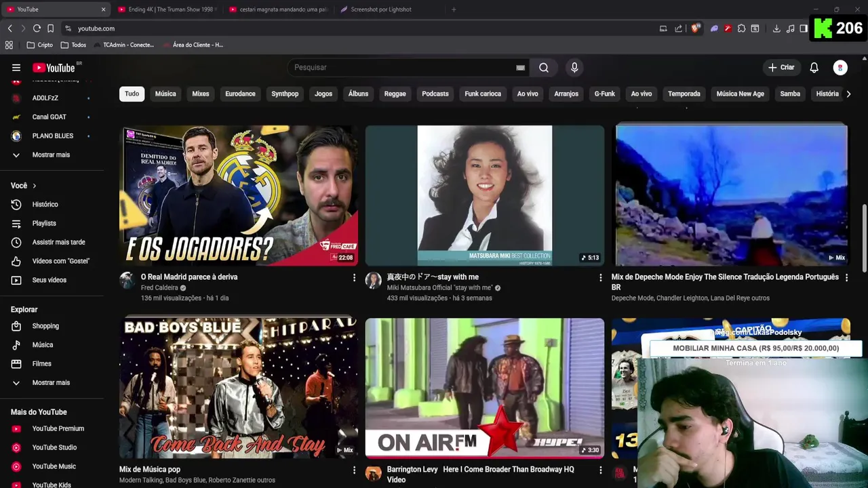
Task: Open a new browser tab
Action: pos(454,9)
